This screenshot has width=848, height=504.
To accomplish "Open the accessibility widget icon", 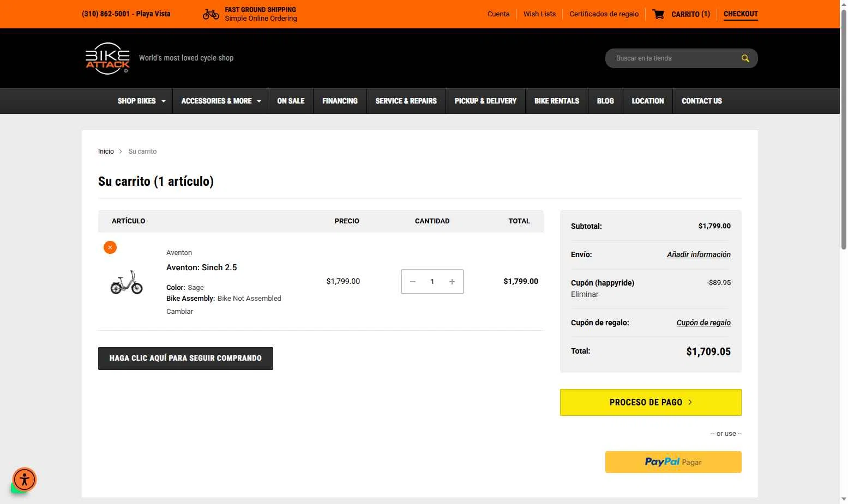I will click(x=25, y=479).
